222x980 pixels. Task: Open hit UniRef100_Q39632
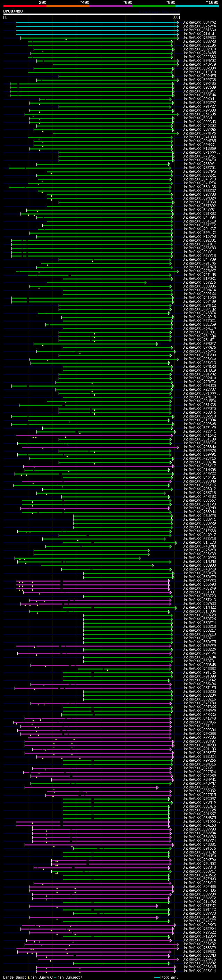point(199,38)
